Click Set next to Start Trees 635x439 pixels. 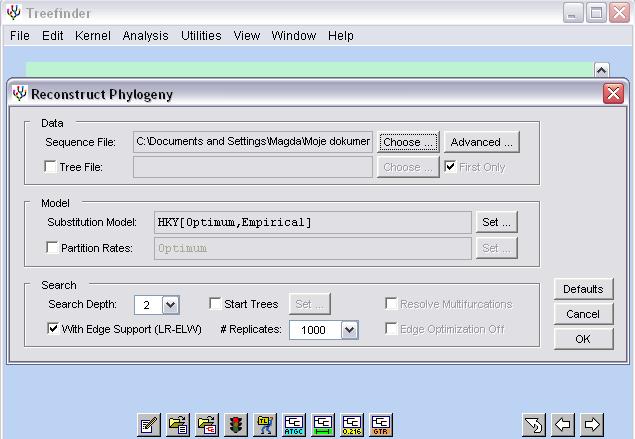pos(310,304)
